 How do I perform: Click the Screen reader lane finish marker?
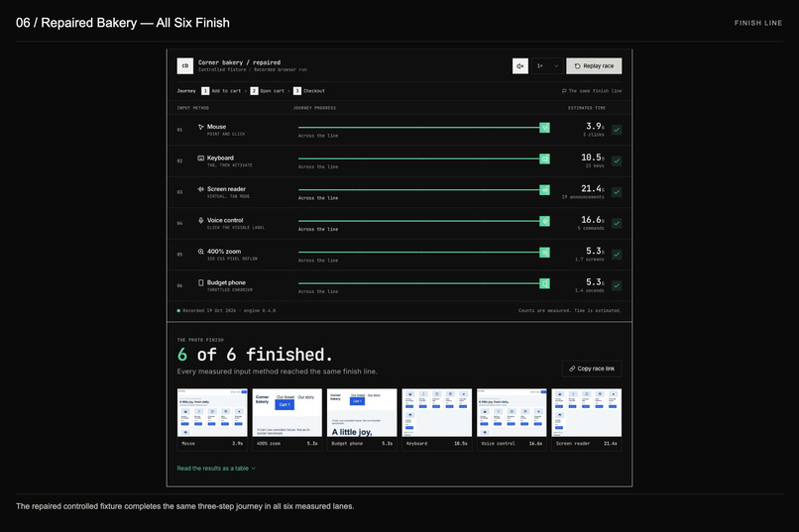[x=544, y=190]
